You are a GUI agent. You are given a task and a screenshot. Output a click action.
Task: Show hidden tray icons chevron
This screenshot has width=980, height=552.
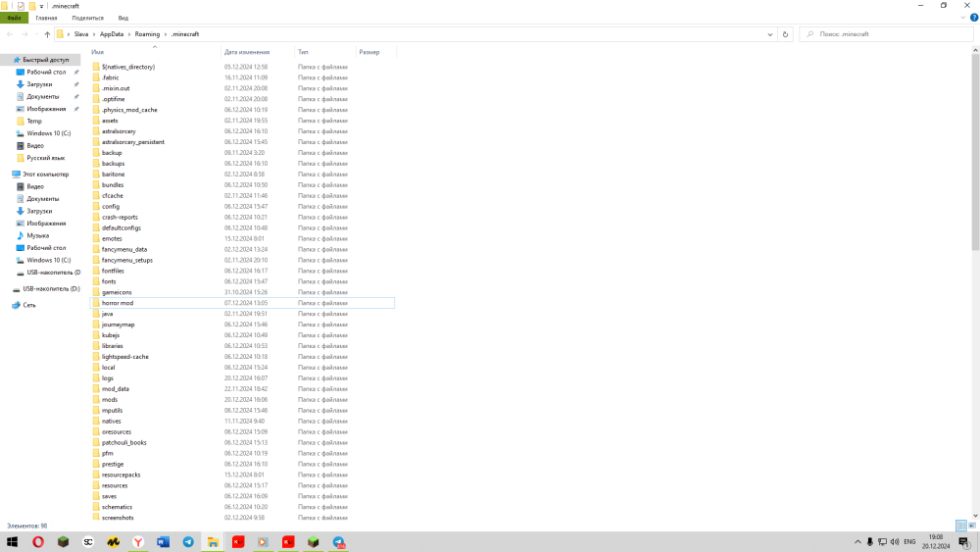857,542
